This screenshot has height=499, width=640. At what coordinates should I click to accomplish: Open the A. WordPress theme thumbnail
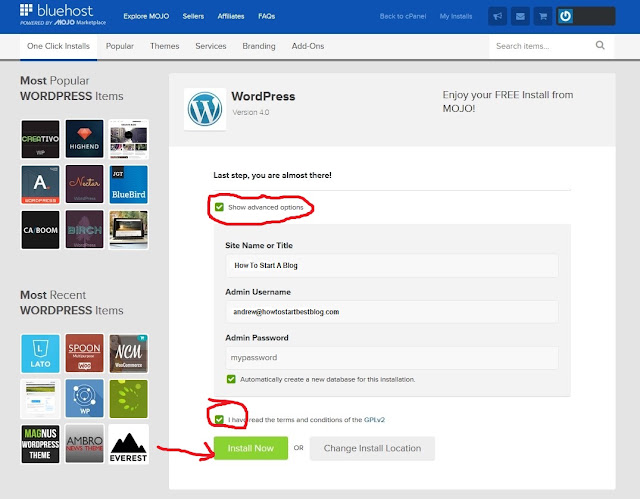(40, 184)
